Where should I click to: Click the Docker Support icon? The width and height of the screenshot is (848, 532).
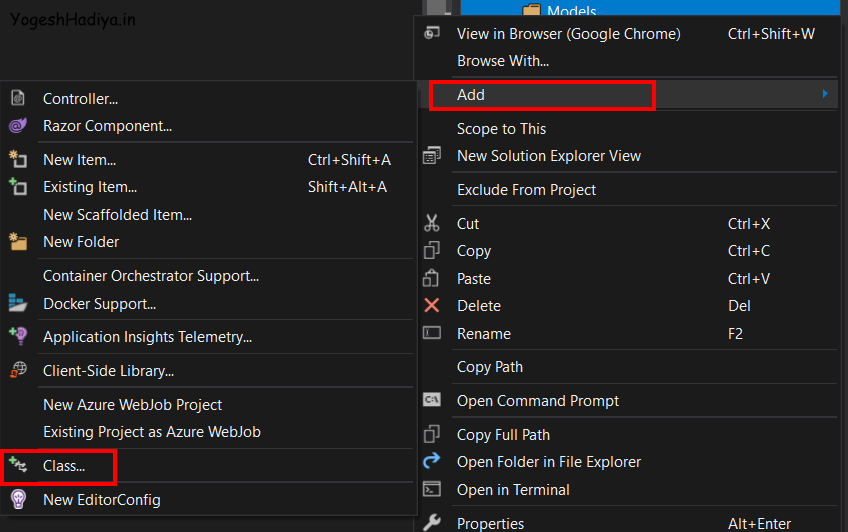17,303
